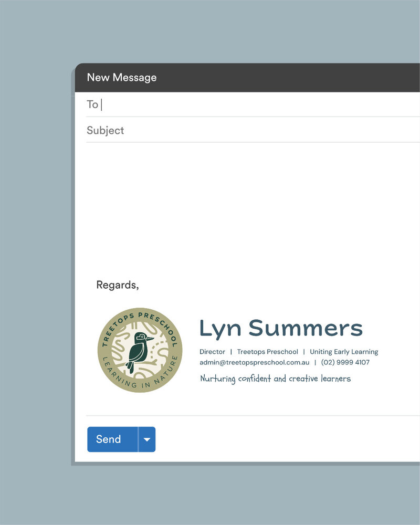Click into the Subject field
The width and height of the screenshot is (420, 525).
pos(253,130)
